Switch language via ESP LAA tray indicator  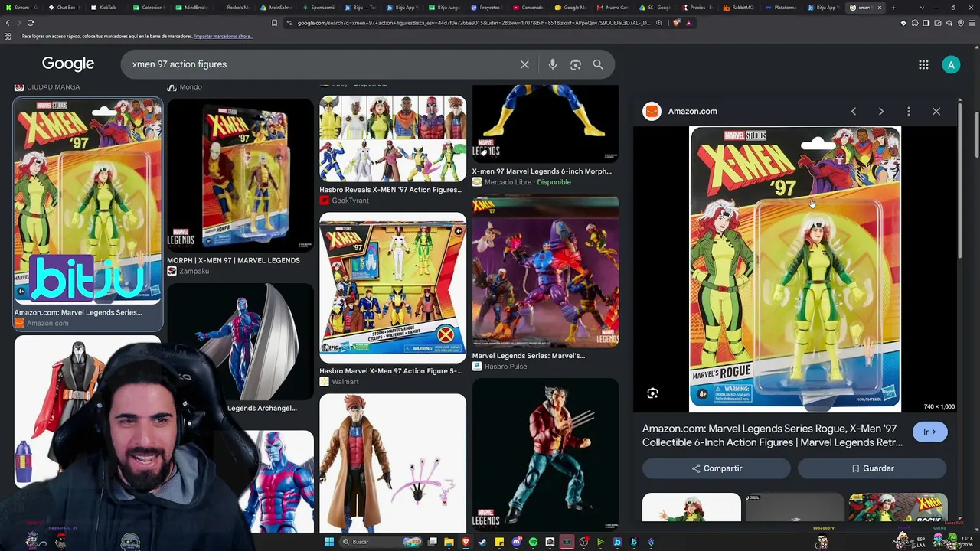920,542
